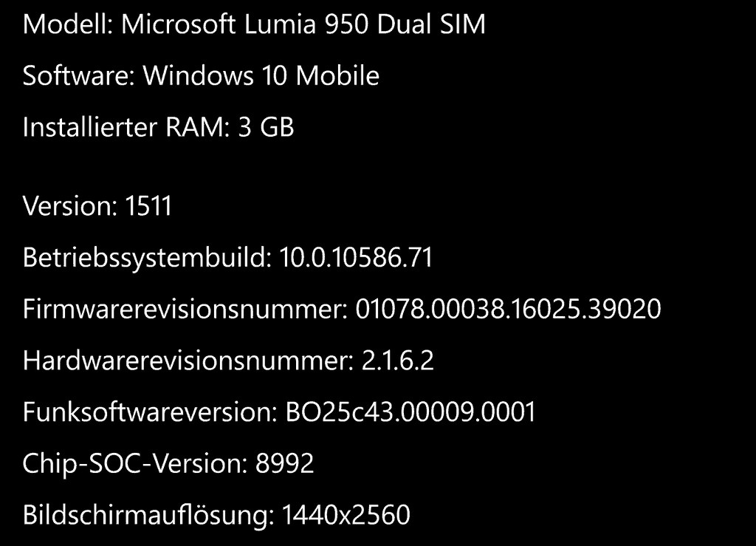Click the Bildschirmauflösung 1440x2560 line
This screenshot has height=546, width=756.
point(216,516)
